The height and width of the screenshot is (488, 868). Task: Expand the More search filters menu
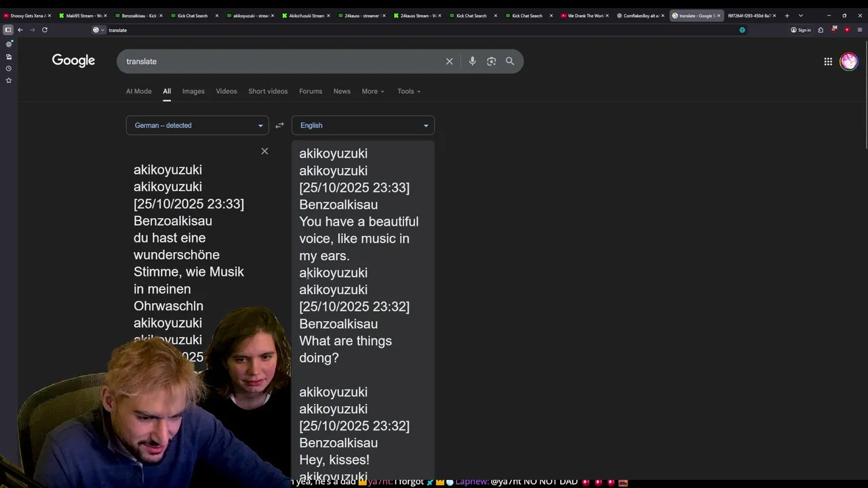tap(373, 91)
